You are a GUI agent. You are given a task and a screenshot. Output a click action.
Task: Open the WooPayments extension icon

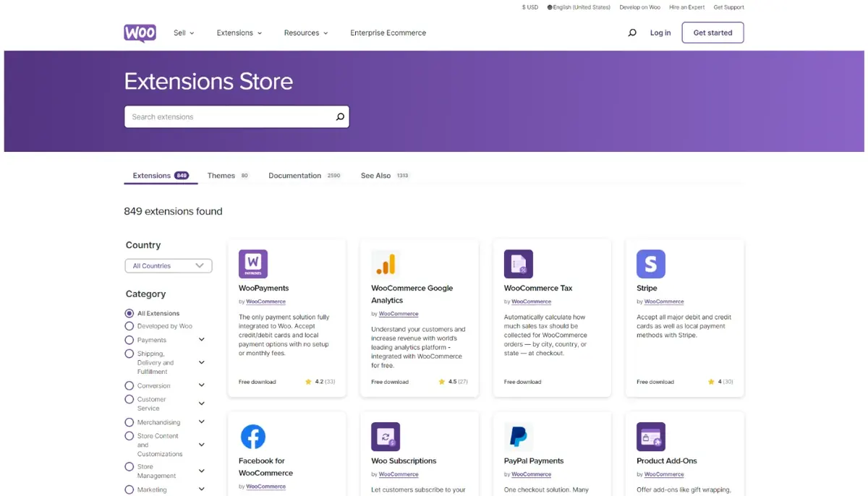pos(253,264)
